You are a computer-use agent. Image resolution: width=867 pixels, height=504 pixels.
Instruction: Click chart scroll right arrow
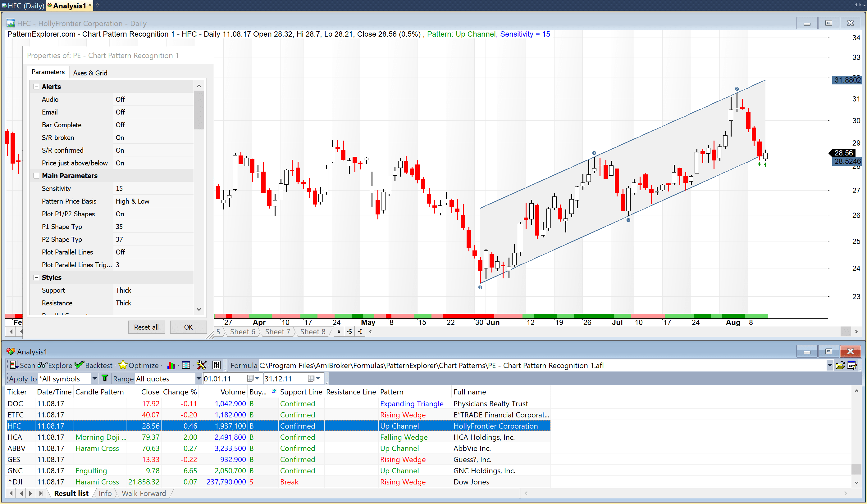pyautogui.click(x=856, y=331)
